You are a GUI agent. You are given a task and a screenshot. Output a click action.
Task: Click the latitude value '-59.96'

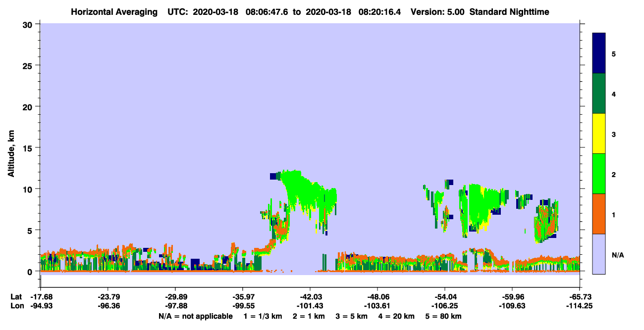coord(512,297)
